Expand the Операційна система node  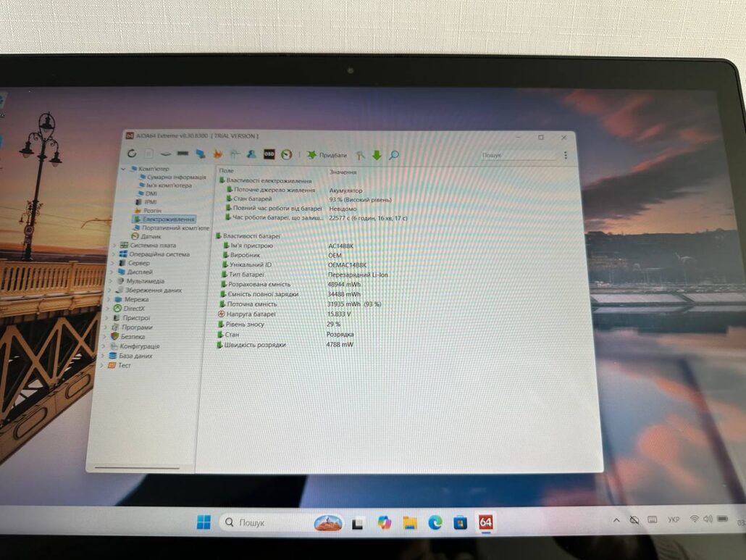[114, 254]
